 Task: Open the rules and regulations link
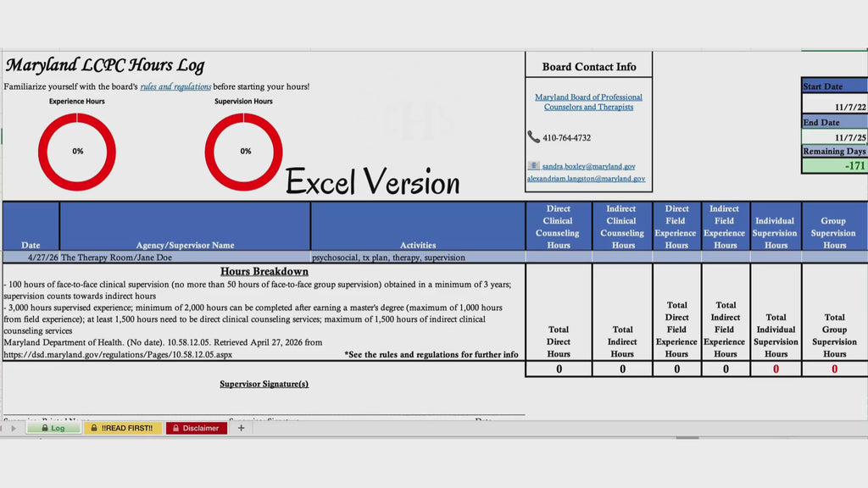tap(175, 86)
